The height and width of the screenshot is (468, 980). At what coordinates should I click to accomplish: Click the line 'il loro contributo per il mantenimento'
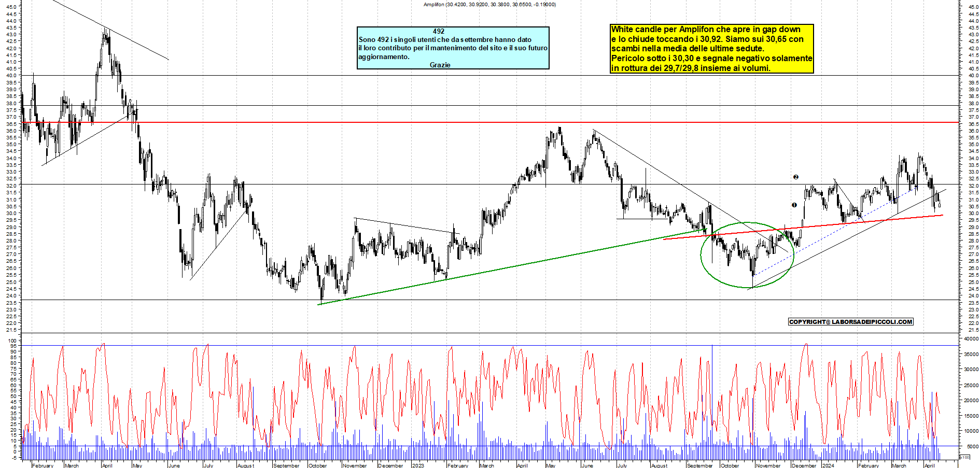coord(453,48)
